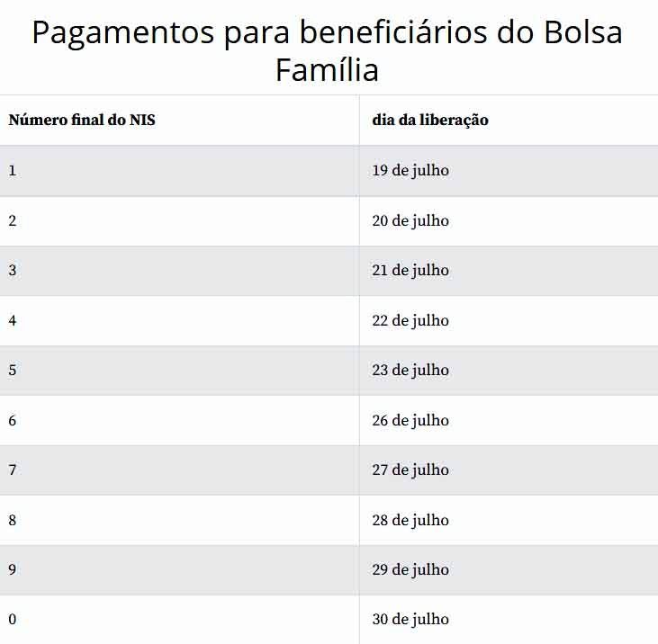Screen dimensions: 658x644
Task: Click the "21 de julho" cell
Action: click(410, 270)
